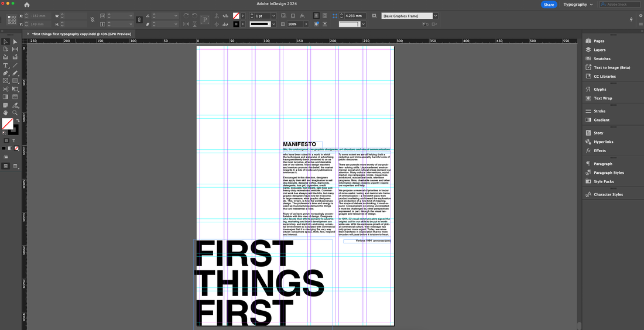Click the Fill color swatch in toolbox

point(8,123)
